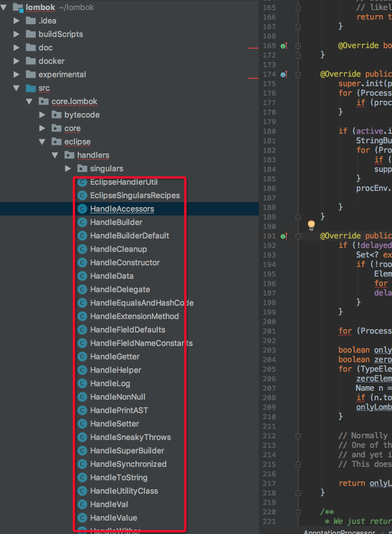Select the experimental folder label

click(x=62, y=74)
